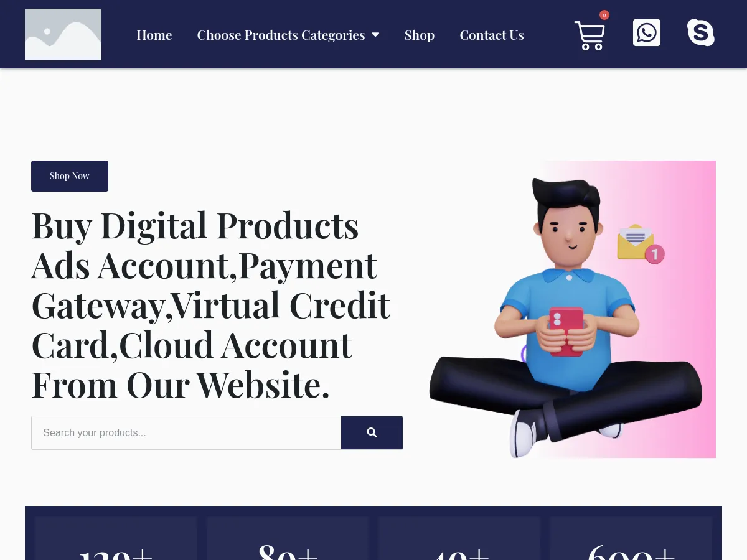The height and width of the screenshot is (560, 747).
Task: Click the WhatsApp contact icon
Action: coord(647,32)
